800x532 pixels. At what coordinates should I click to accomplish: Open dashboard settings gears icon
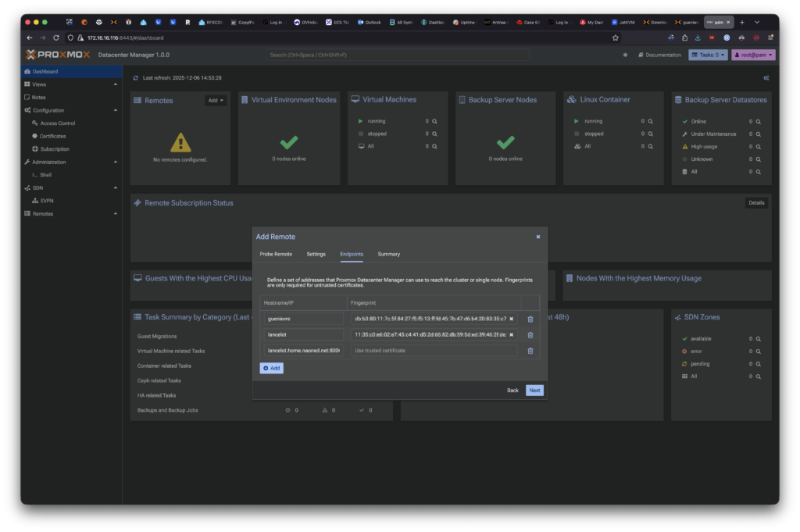[766, 78]
